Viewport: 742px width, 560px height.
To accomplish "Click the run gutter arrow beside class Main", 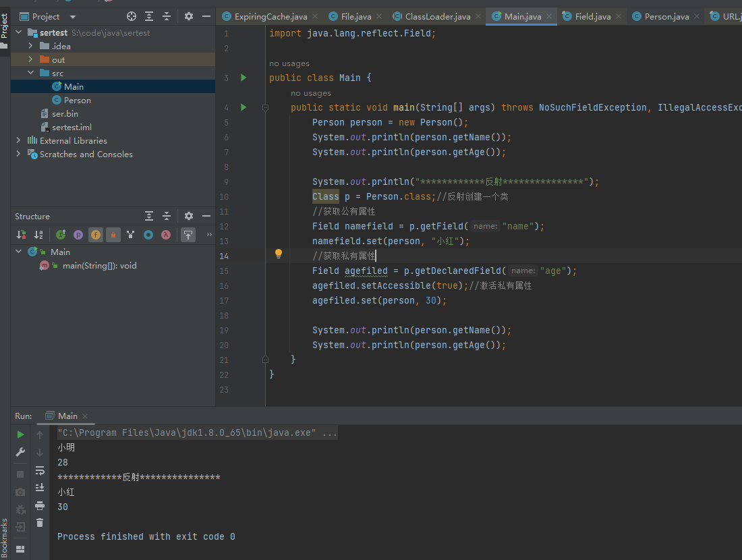I will (244, 78).
